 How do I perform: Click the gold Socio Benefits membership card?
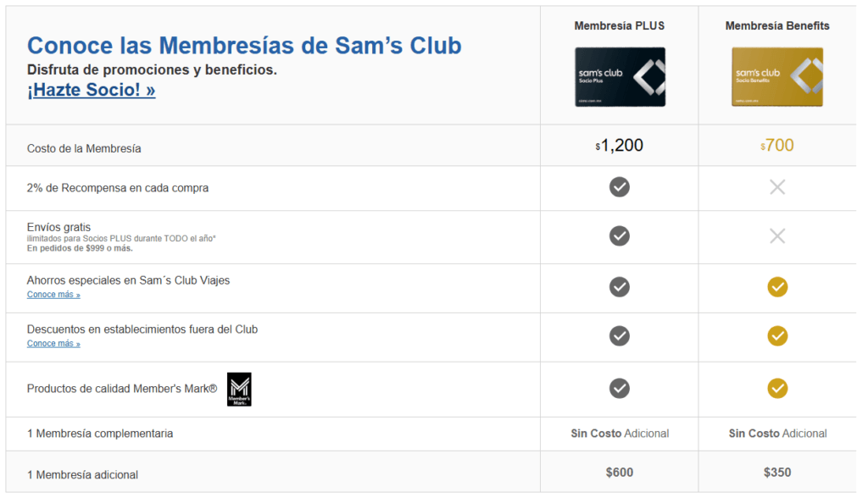coord(777,77)
